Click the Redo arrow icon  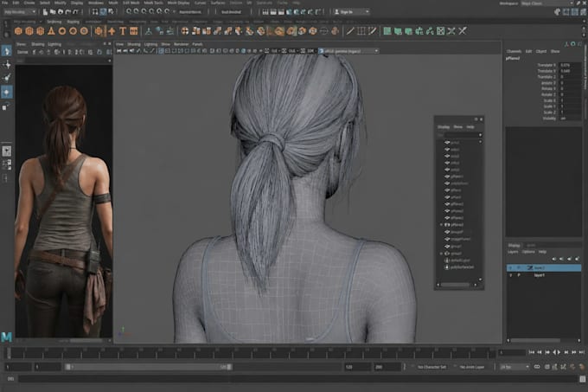tap(76, 11)
